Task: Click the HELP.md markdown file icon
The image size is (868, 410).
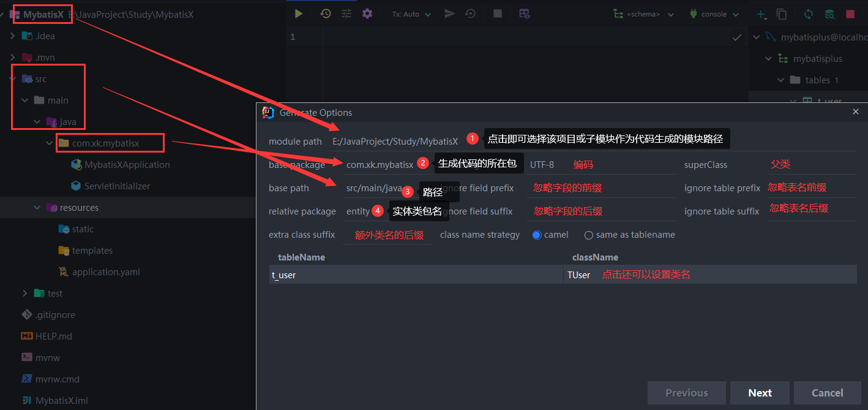Action: click(x=27, y=336)
